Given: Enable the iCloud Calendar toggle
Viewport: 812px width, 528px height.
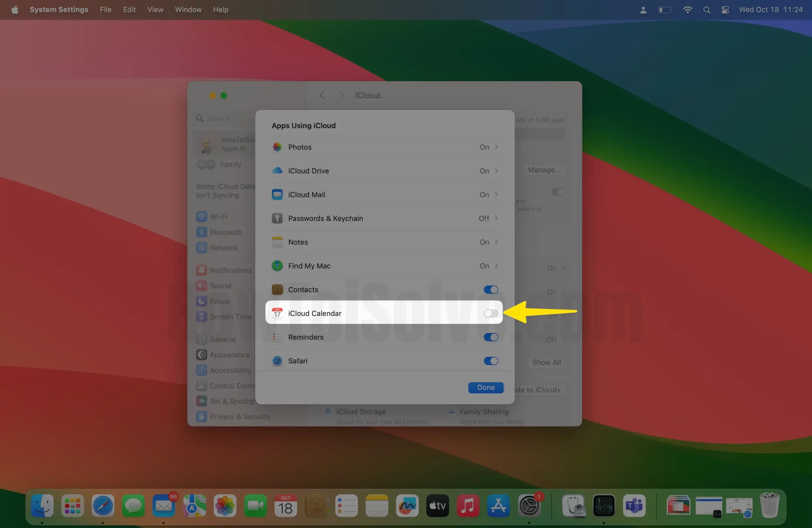Looking at the screenshot, I should point(491,313).
